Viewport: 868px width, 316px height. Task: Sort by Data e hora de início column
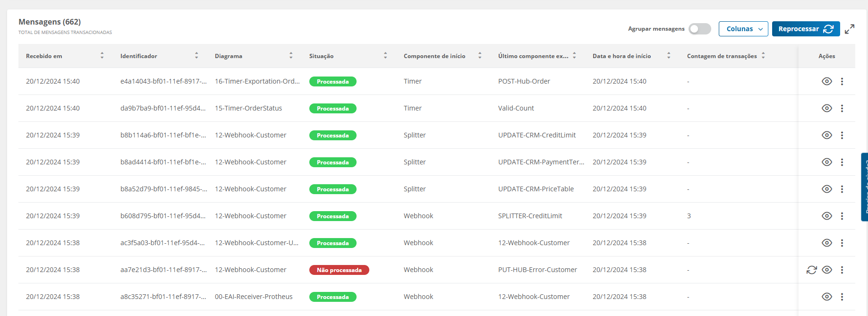pos(669,56)
